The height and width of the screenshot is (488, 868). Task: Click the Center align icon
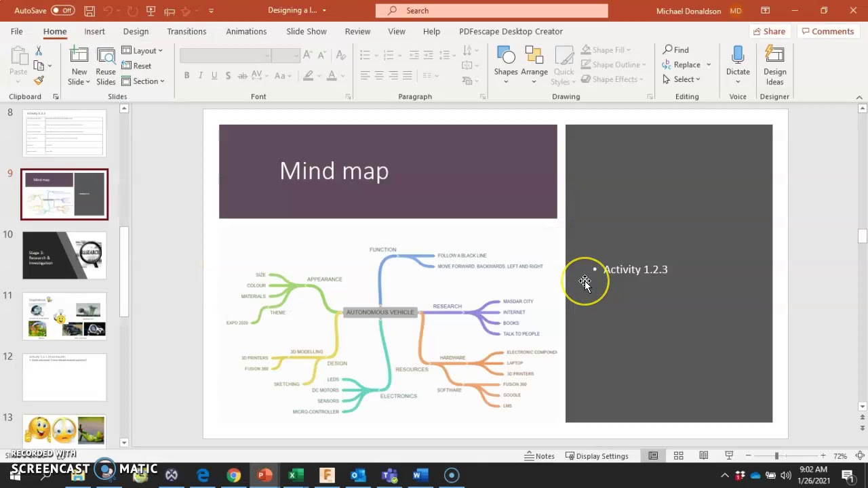point(379,75)
